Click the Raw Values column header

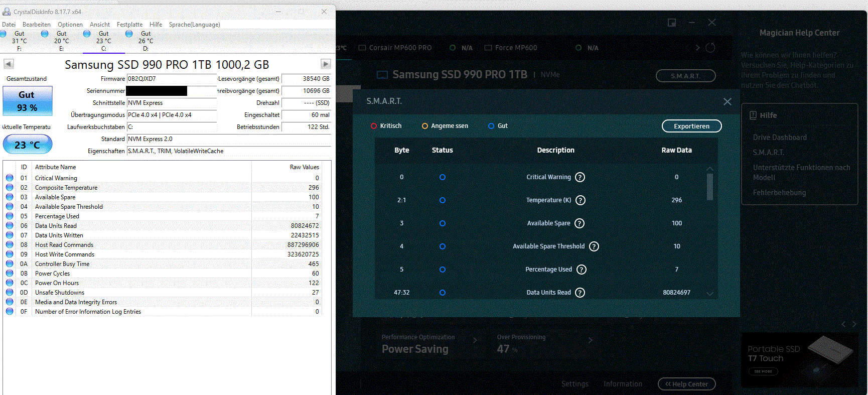pos(304,167)
